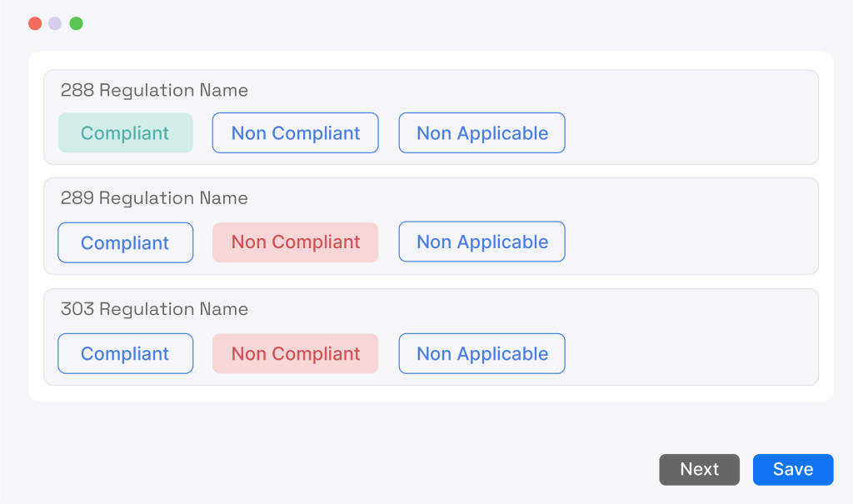853x504 pixels.
Task: Set 303 Regulation to Non Applicable
Action: [481, 353]
